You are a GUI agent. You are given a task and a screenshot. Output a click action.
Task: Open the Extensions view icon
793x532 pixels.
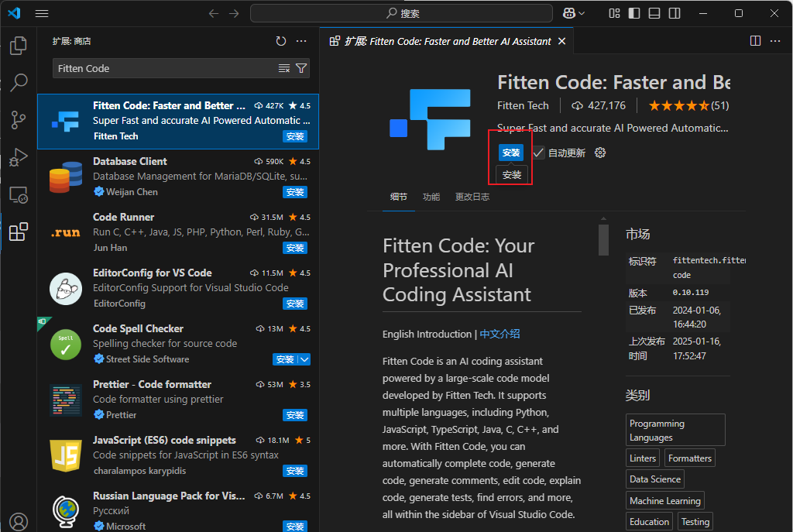click(x=19, y=232)
